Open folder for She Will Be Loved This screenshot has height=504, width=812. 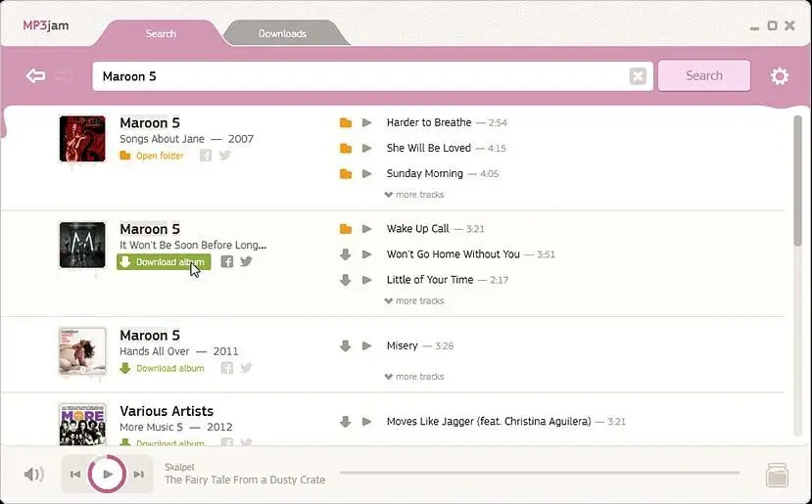click(346, 148)
